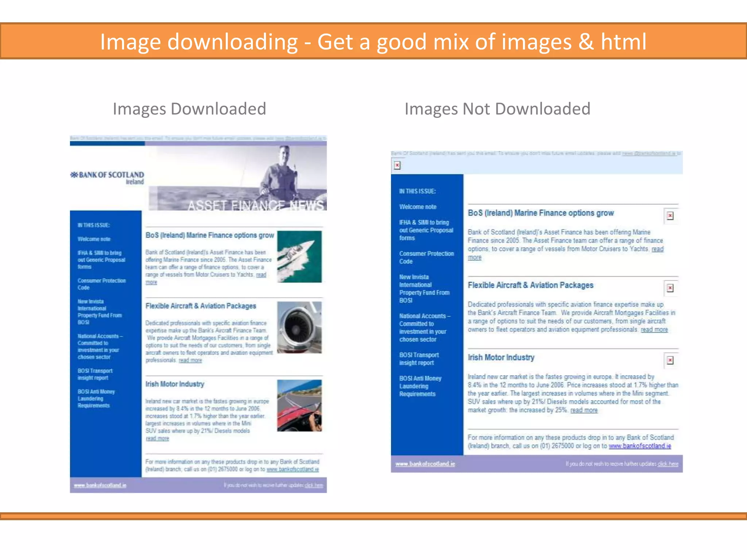Click 'read more' under Flexible Aircraft left email
Image resolution: width=747 pixels, height=560 pixels.
190,360
